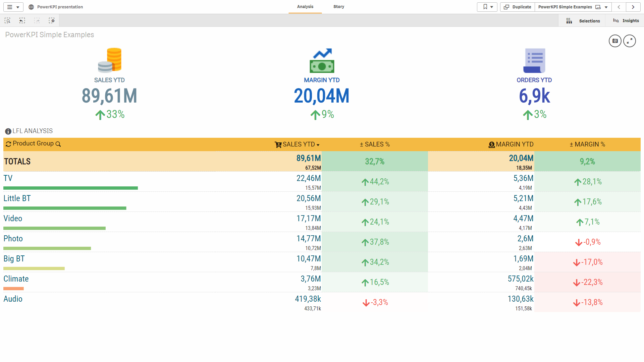The width and height of the screenshot is (644, 362).
Task: Open the Insights panel
Action: 626,21
